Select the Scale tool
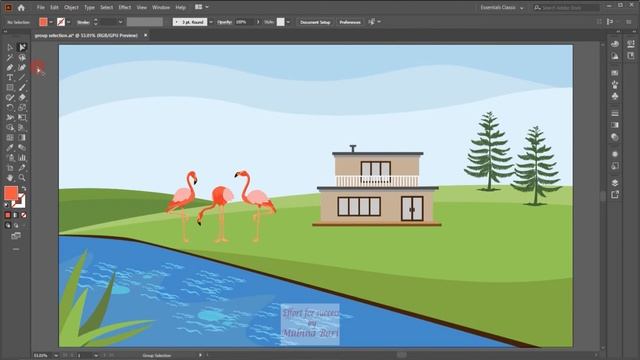Image resolution: width=640 pixels, height=360 pixels. (22, 107)
